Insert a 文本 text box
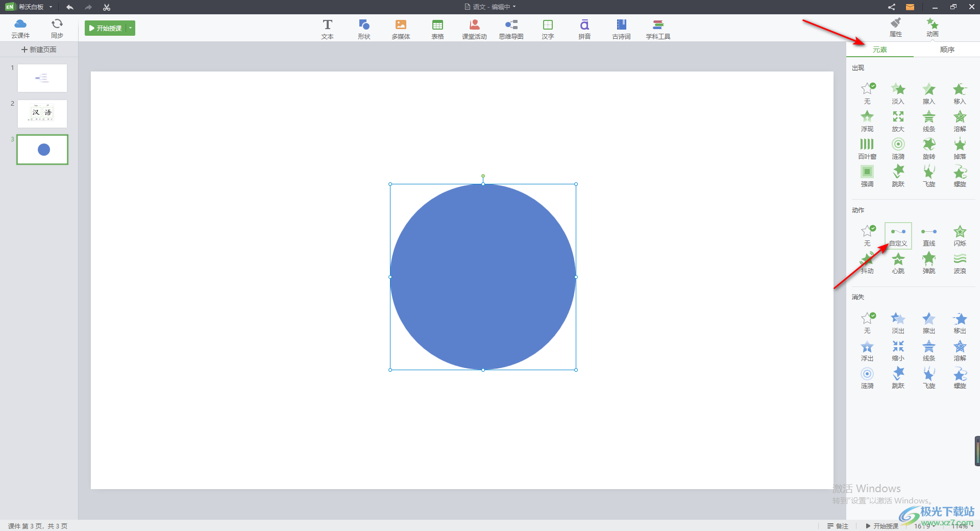 click(x=327, y=29)
